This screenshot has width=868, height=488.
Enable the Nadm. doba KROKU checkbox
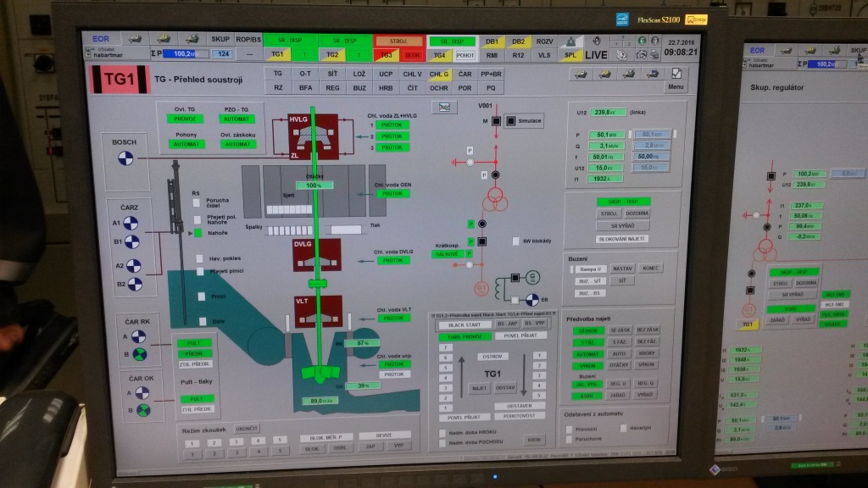point(442,432)
